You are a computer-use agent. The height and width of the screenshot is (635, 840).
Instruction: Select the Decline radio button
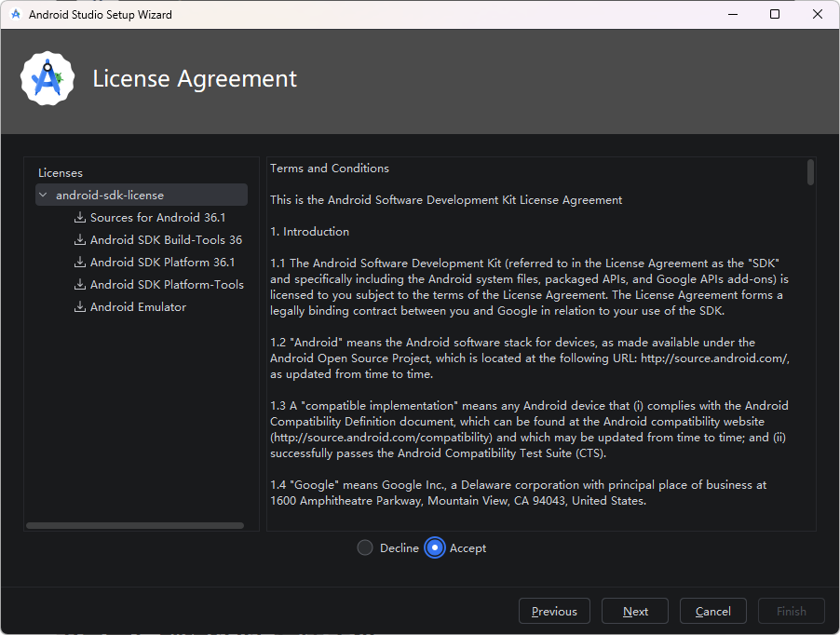365,547
